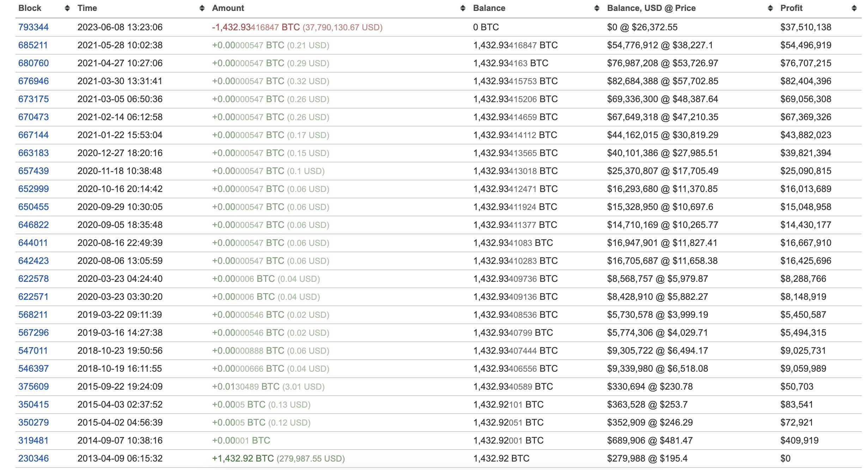Click the -1,432.93416847 BTC withdrawal amount
Image resolution: width=868 pixels, height=470 pixels.
click(x=256, y=27)
